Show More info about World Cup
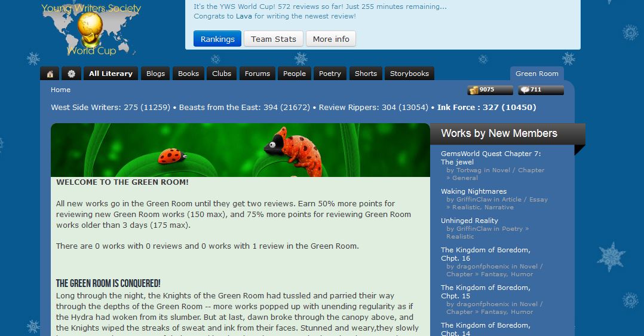 pyautogui.click(x=331, y=39)
